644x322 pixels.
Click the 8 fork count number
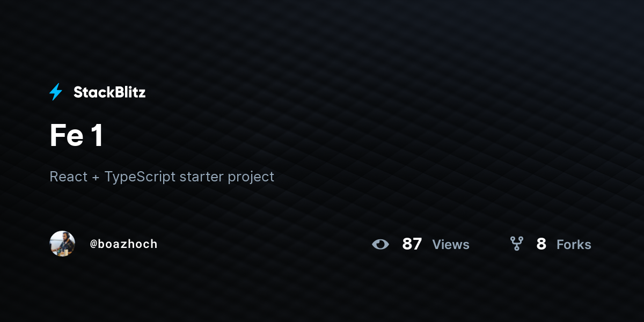coord(541,244)
